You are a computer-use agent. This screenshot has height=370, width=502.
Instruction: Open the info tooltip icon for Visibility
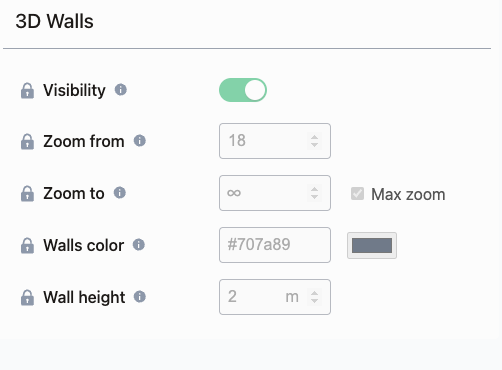[x=121, y=89]
